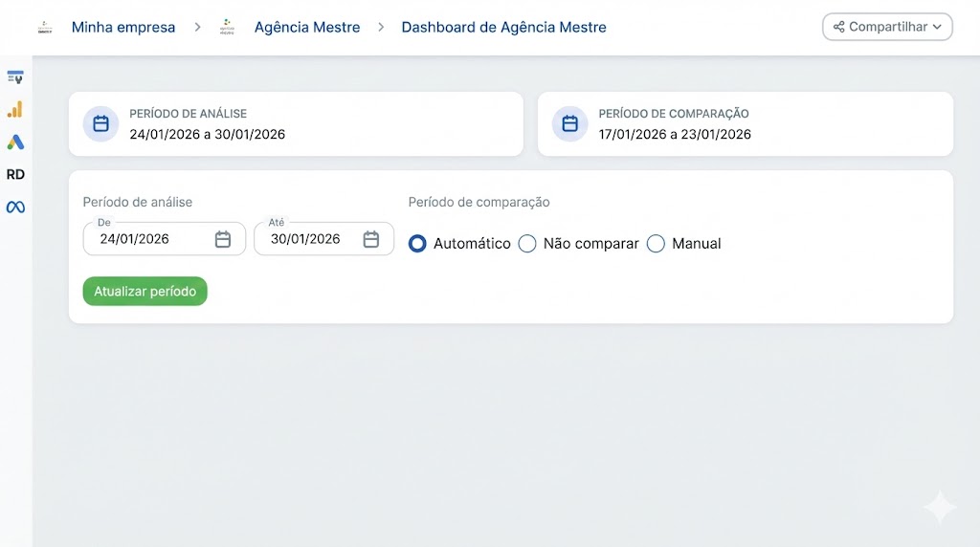Viewport: 980px width, 547px height.
Task: Click the Atualizar período button
Action: [145, 291]
